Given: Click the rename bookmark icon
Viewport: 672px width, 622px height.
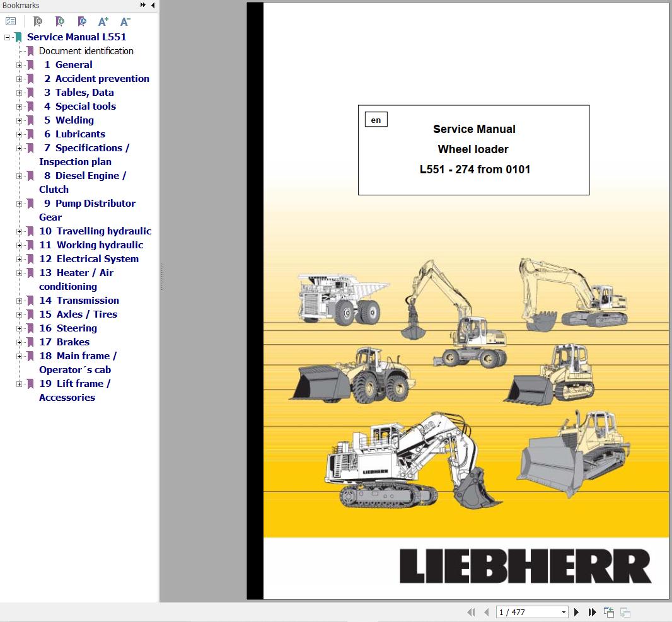Looking at the screenshot, I should click(82, 21).
